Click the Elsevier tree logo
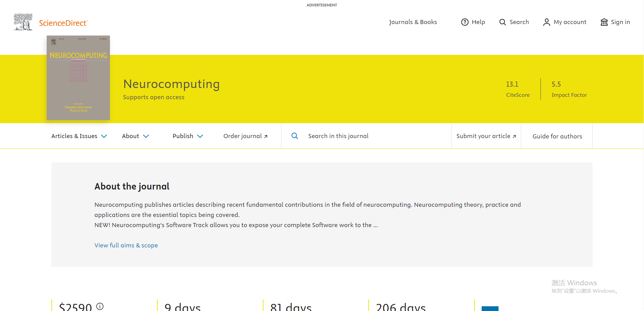 click(23, 22)
